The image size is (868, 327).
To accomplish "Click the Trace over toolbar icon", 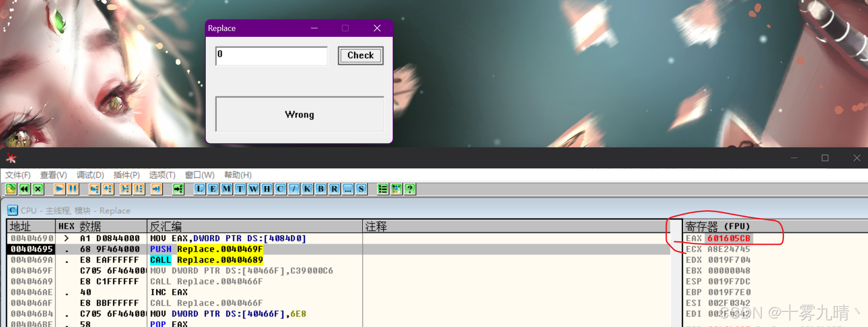I will pyautogui.click(x=139, y=189).
